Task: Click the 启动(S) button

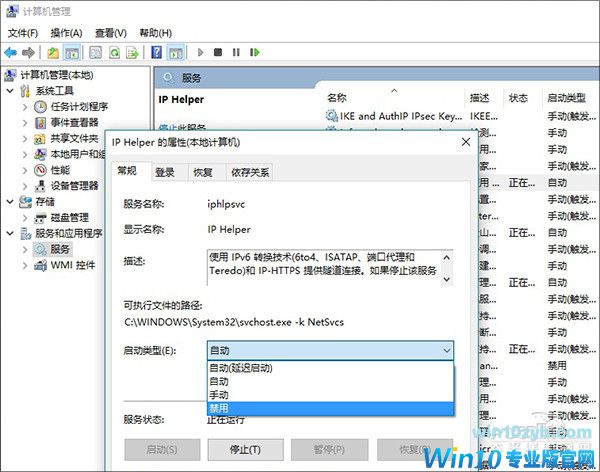Action: (162, 449)
